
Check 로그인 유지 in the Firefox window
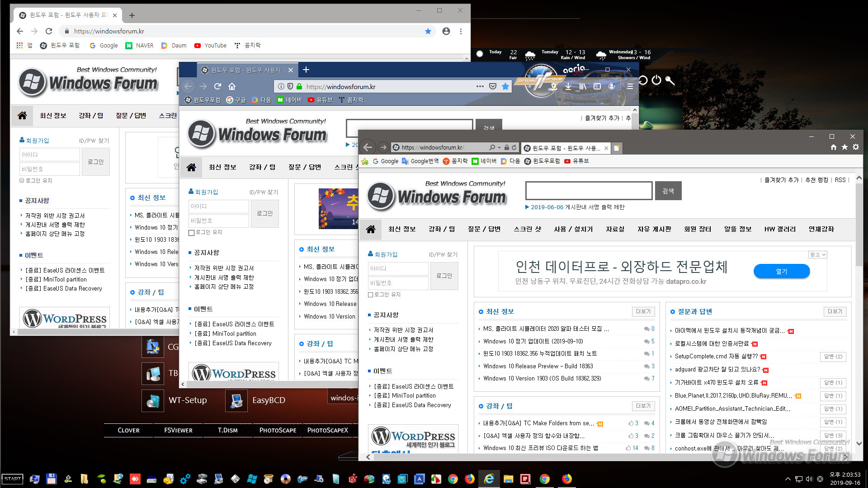[192, 233]
